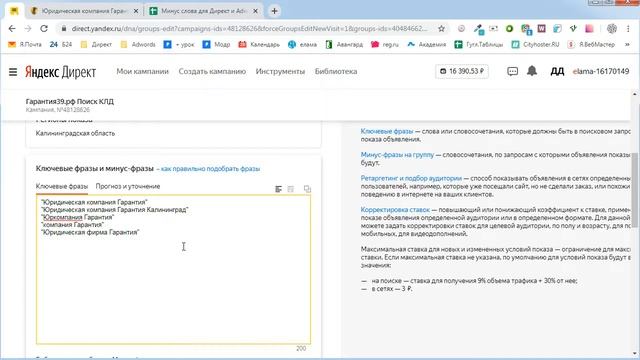This screenshot has height=360, width=640.
Task: Open the elama-16170149 account name
Action: pyautogui.click(x=601, y=71)
